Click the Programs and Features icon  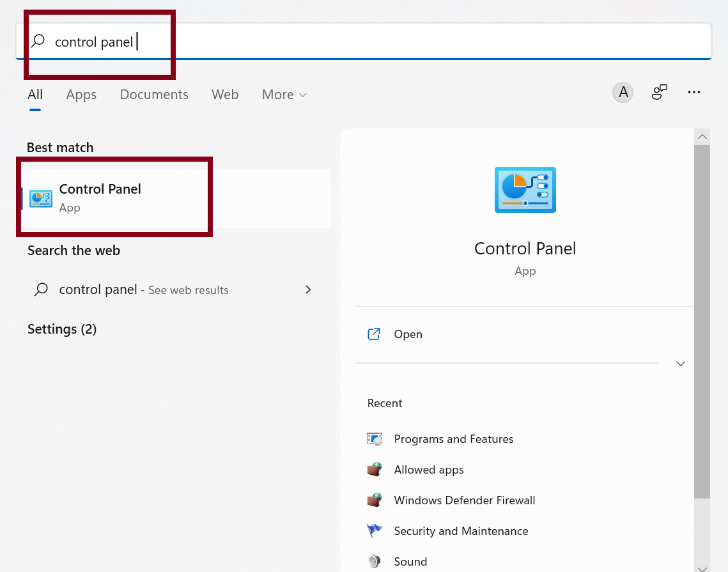point(374,439)
